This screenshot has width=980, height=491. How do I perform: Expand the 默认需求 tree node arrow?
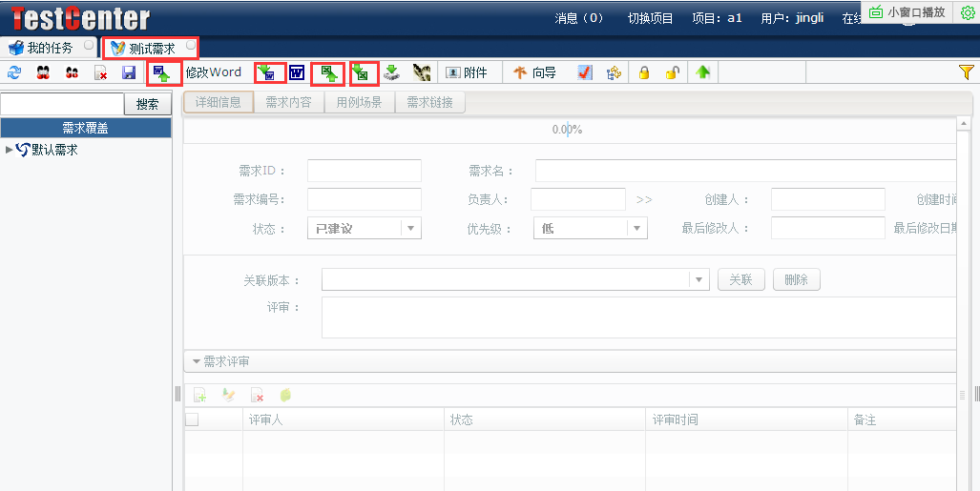pos(10,150)
